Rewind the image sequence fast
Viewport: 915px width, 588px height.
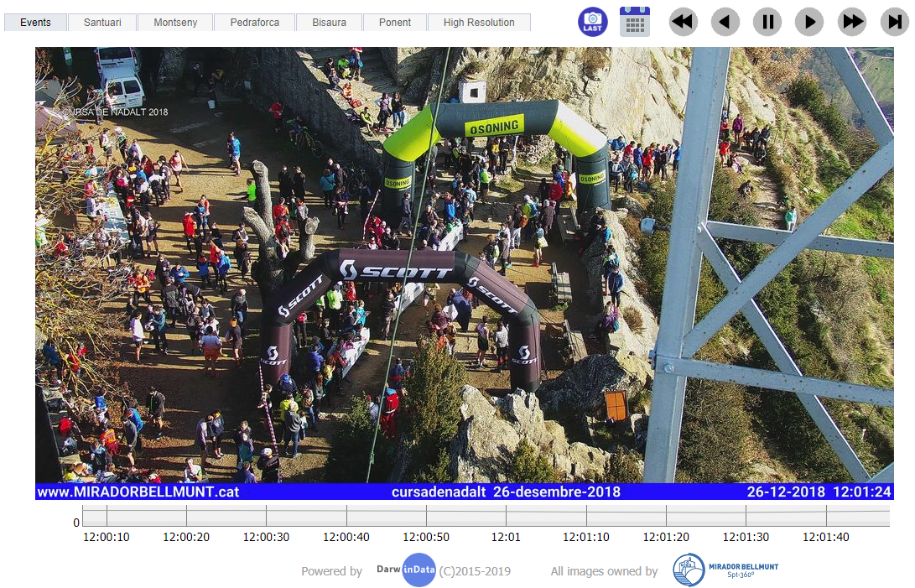(682, 22)
